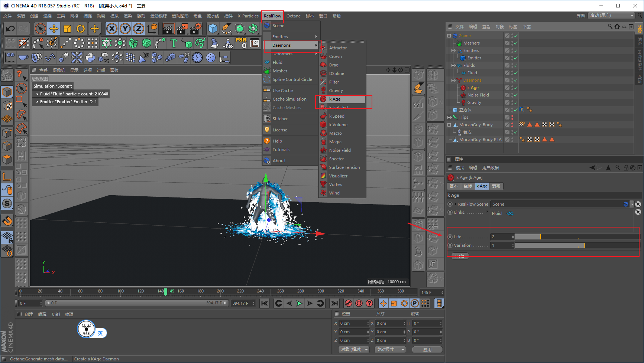
Task: Open the 对象 (相对) dropdown
Action: point(354,350)
